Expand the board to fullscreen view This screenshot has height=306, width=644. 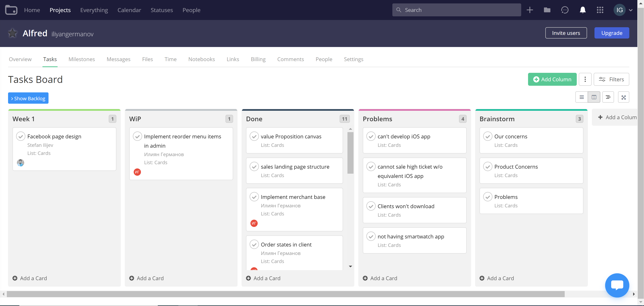click(623, 97)
